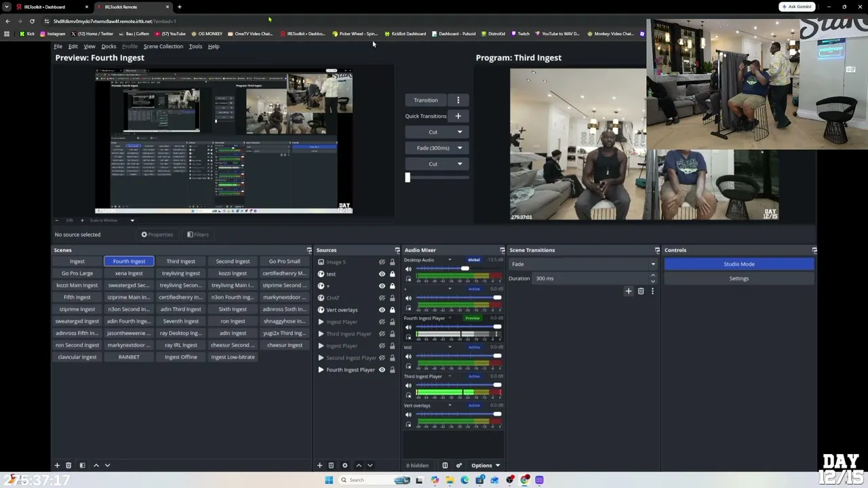Adjust the Desktop Audio volume slider
This screenshot has height=488, width=868.
(465, 269)
